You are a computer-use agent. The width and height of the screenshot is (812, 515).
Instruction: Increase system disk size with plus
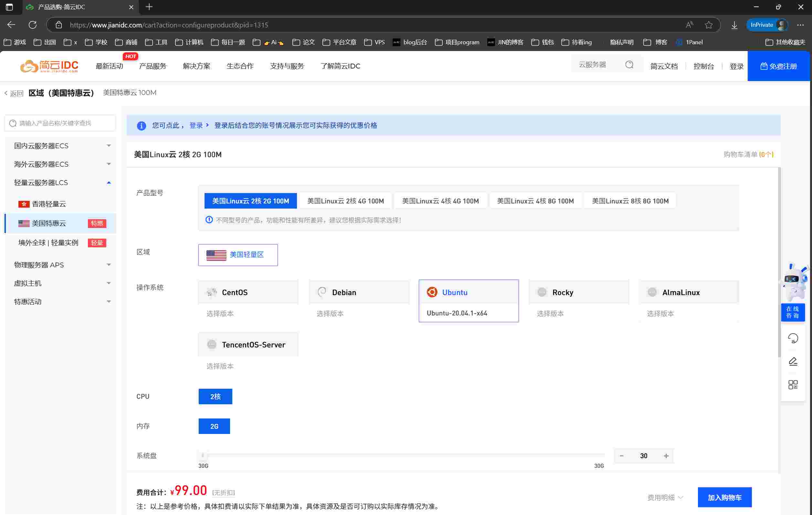click(666, 456)
